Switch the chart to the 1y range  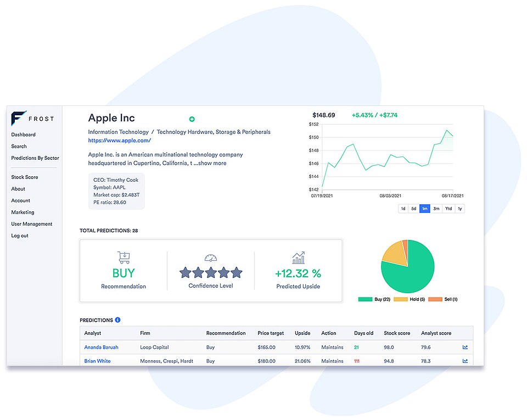459,209
